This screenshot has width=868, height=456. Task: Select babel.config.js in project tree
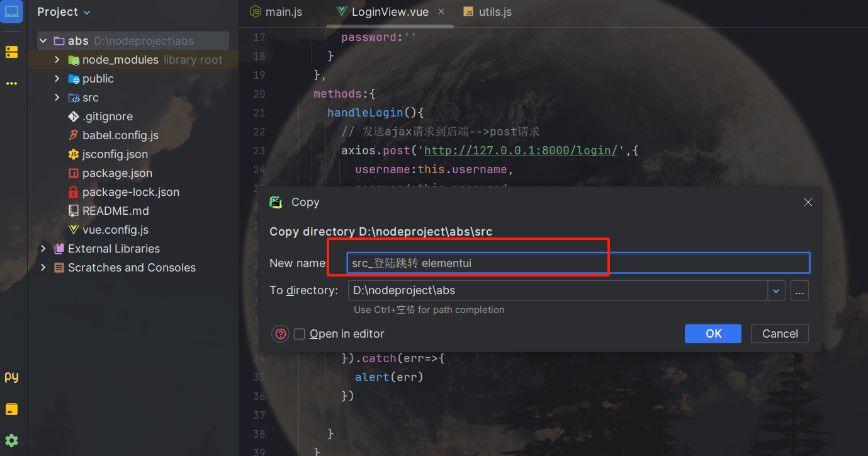coord(120,135)
